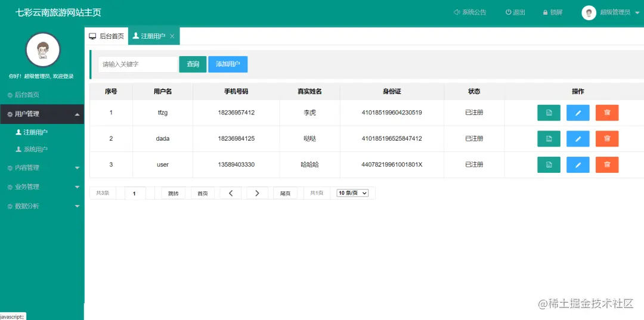Go to last page with 尾页
This screenshot has width=644, height=320.
point(286,193)
